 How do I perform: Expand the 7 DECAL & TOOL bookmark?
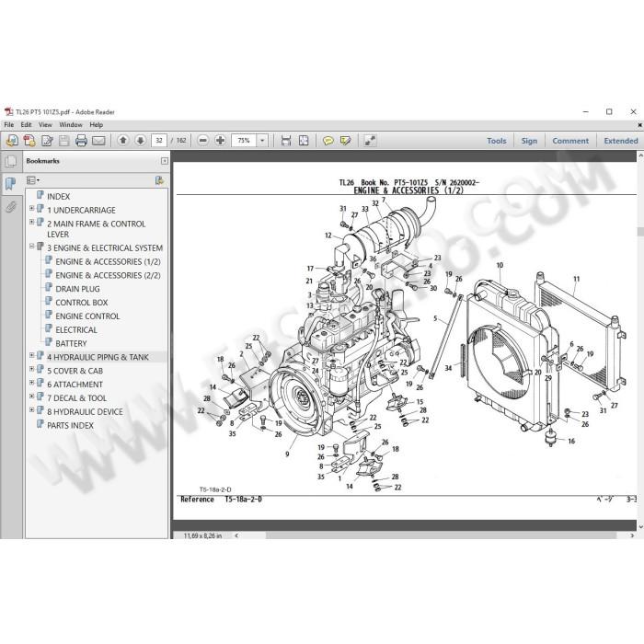(x=31, y=396)
